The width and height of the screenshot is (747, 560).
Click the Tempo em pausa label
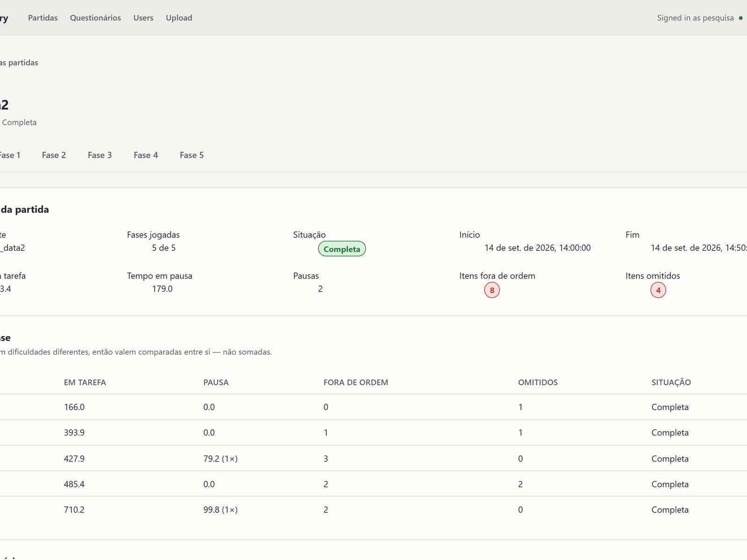[x=160, y=276]
